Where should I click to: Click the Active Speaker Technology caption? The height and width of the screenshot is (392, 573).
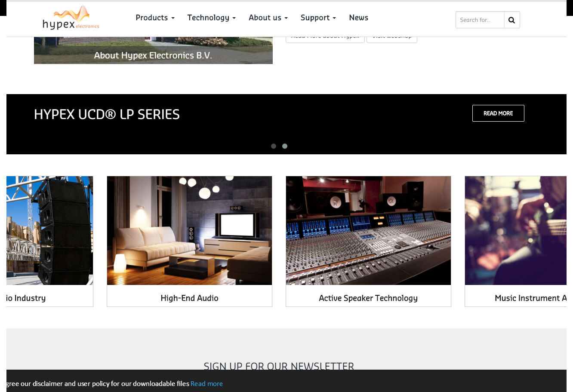[x=368, y=298]
